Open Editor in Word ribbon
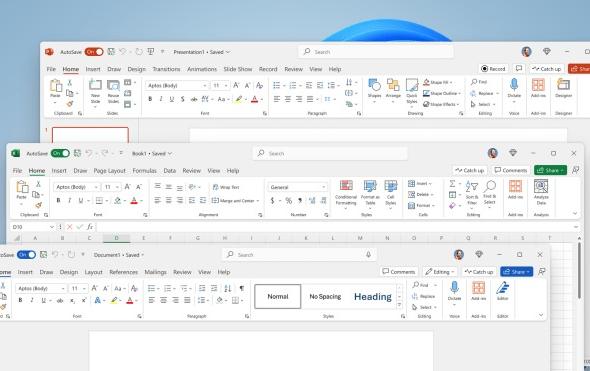 coord(503,291)
